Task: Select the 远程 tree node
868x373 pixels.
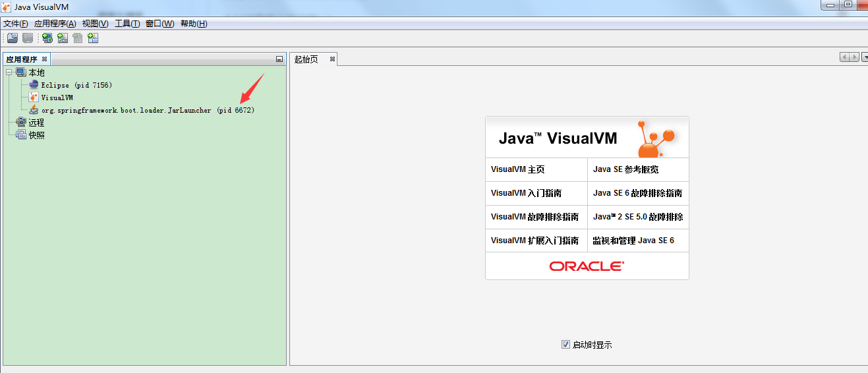Action: pos(36,123)
